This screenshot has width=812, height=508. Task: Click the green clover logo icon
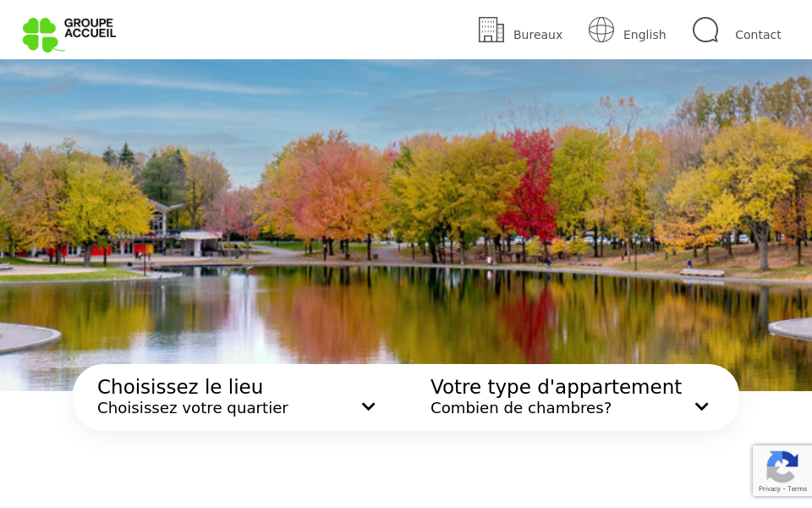point(41,35)
